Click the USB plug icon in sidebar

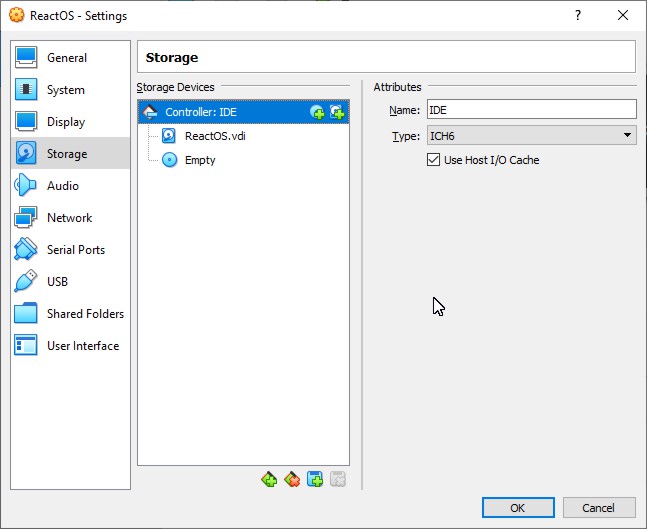tap(26, 281)
